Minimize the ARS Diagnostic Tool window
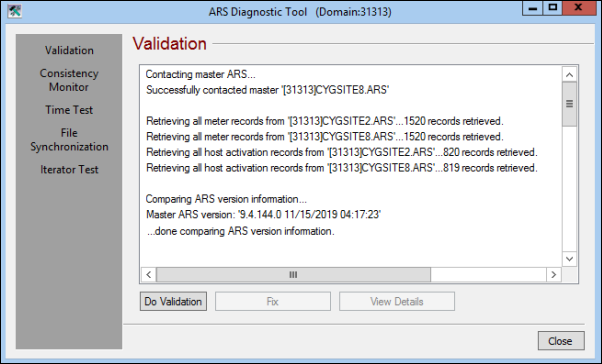The height and width of the screenshot is (364, 602). point(533,8)
